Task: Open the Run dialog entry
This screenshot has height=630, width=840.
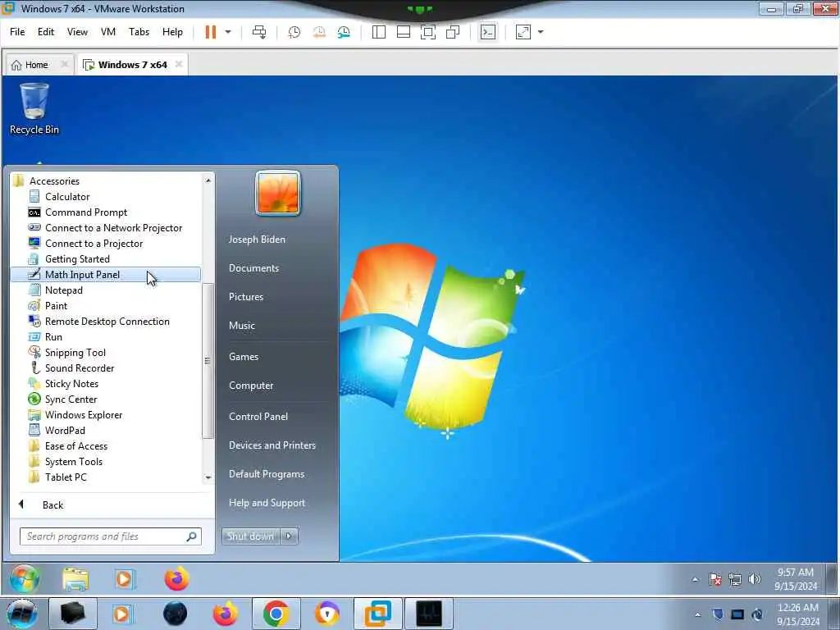Action: coord(53,336)
